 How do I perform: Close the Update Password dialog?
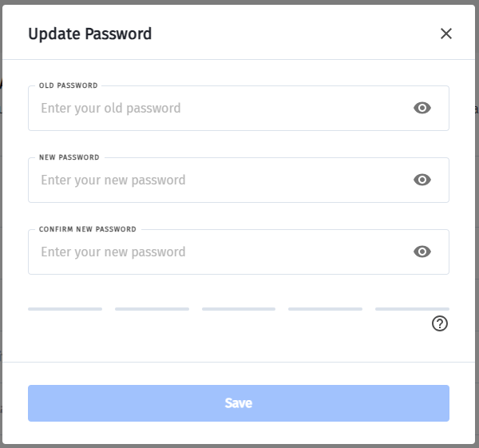click(446, 34)
